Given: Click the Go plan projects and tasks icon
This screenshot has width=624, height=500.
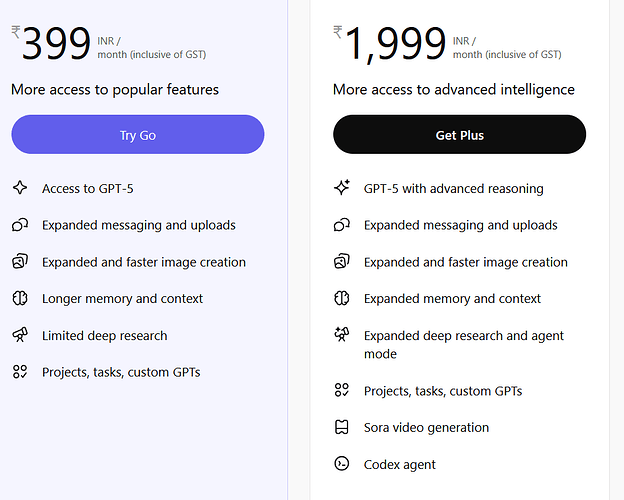Looking at the screenshot, I should pos(20,372).
